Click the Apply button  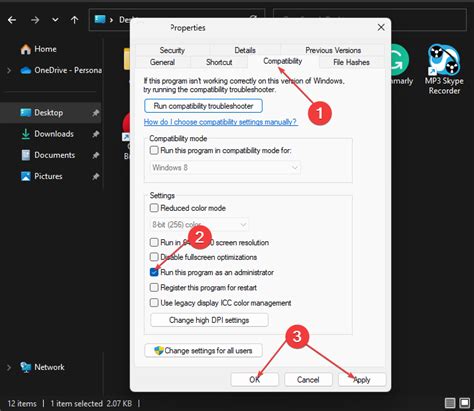pyautogui.click(x=362, y=380)
